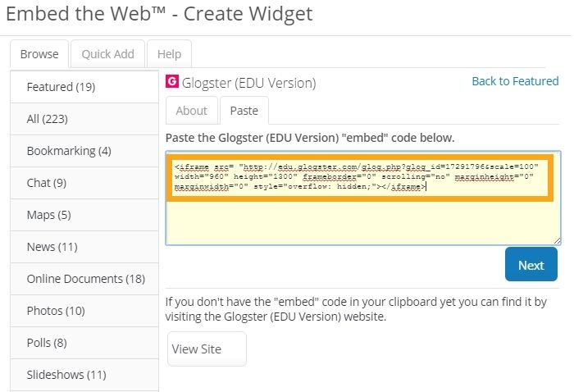Open the Help tab
The image size is (574, 392).
[x=169, y=54]
